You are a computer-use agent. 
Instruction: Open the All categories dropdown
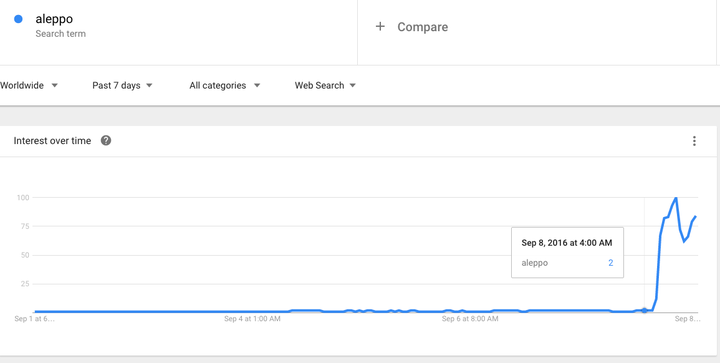pos(225,85)
